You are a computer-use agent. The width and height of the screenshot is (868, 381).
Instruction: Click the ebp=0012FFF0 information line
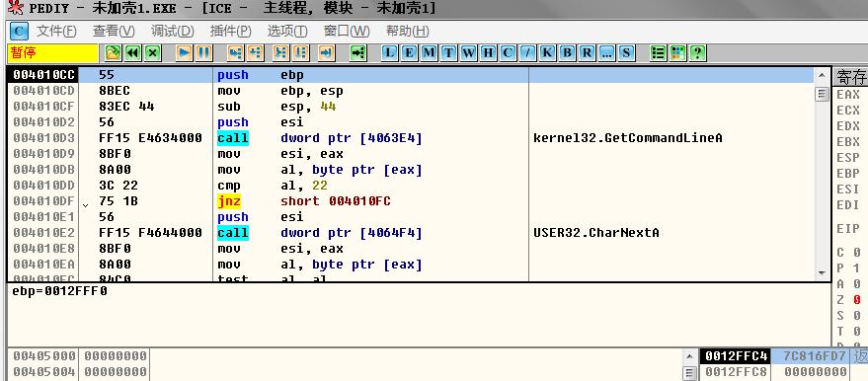[x=60, y=291]
